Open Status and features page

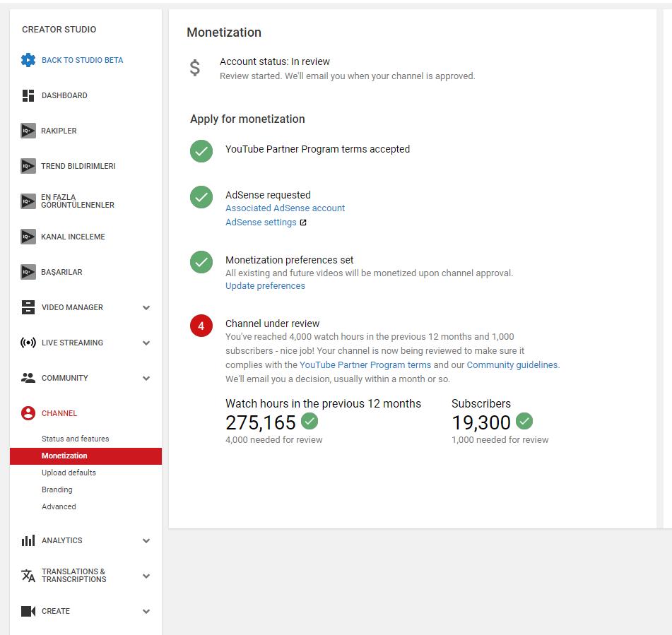tap(76, 439)
